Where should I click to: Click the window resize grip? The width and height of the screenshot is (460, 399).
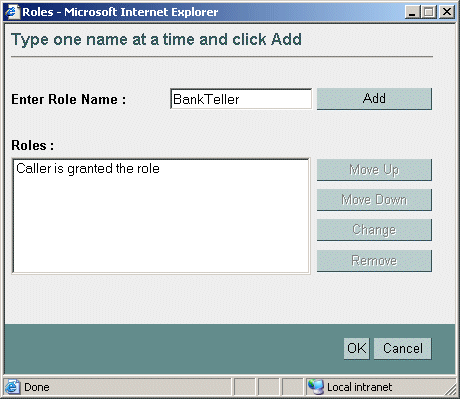pyautogui.click(x=451, y=389)
